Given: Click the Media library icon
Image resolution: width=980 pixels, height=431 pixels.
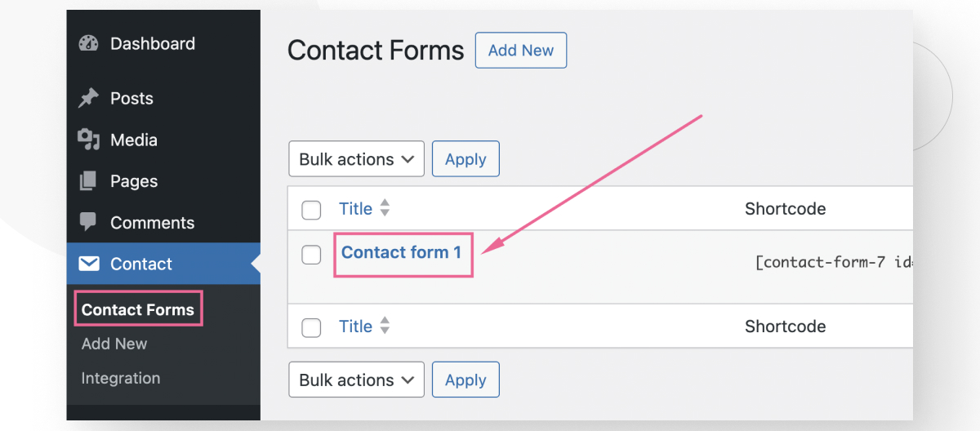Looking at the screenshot, I should point(88,140).
